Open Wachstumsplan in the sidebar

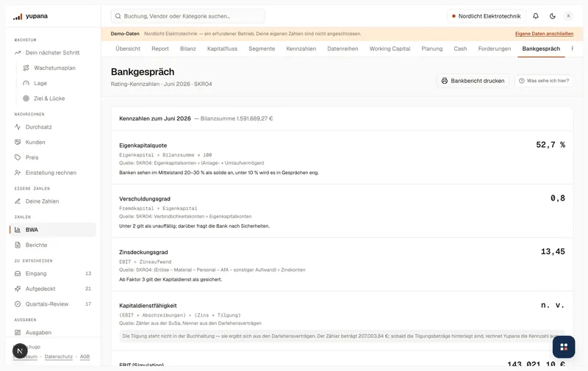coord(54,68)
